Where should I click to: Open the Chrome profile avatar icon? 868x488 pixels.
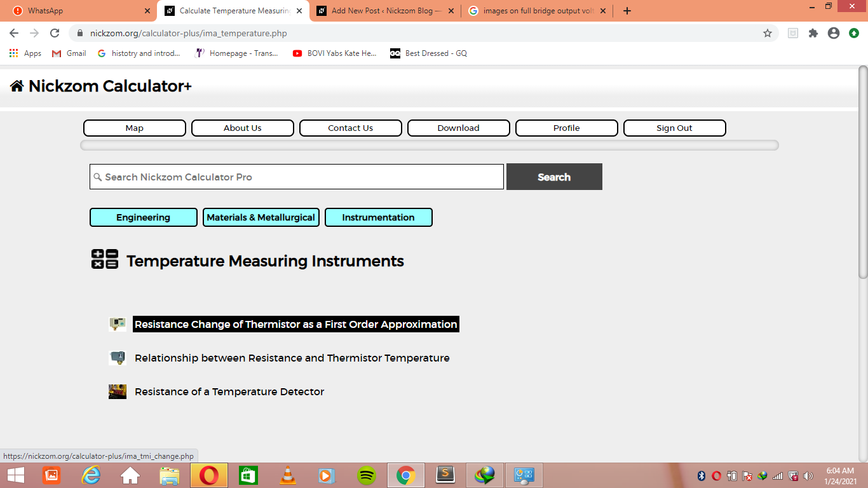pos(834,33)
